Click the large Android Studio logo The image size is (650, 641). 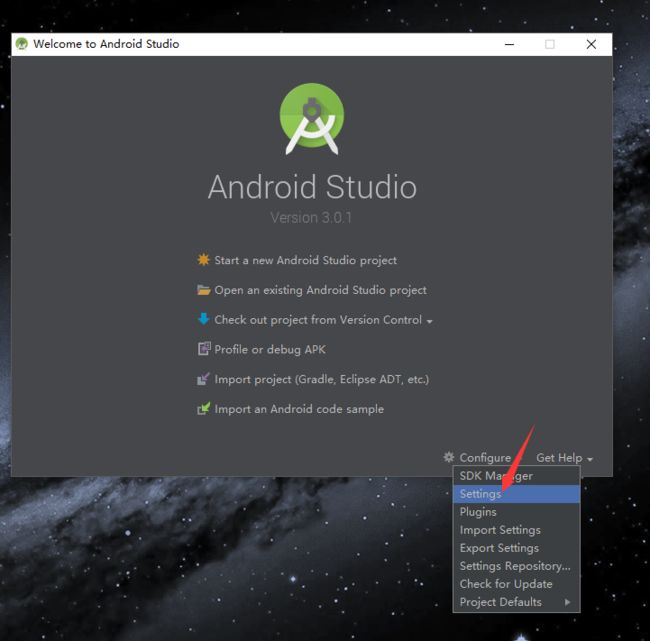[312, 119]
